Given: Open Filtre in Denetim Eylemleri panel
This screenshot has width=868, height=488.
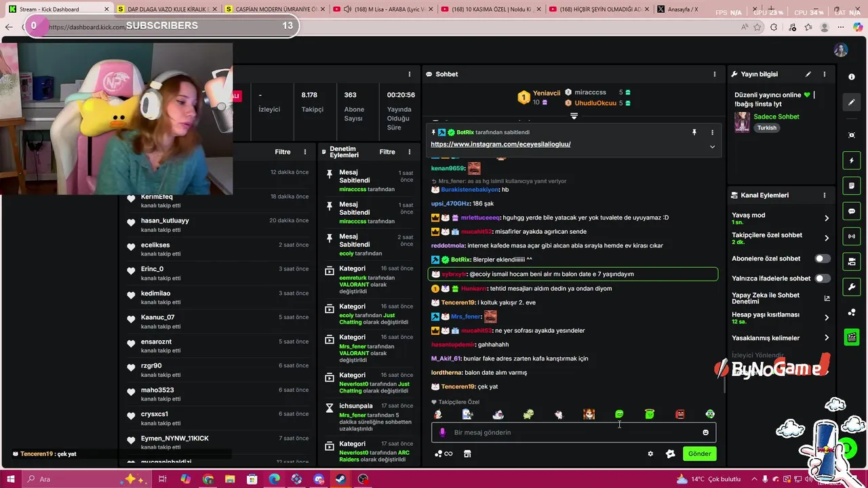Looking at the screenshot, I should pos(387,152).
